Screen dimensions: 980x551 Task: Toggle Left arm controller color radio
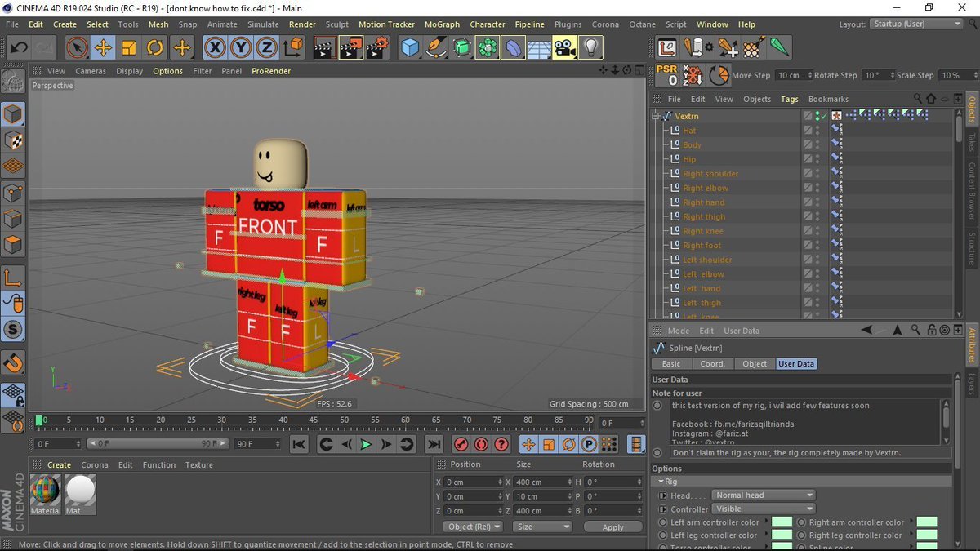(662, 522)
